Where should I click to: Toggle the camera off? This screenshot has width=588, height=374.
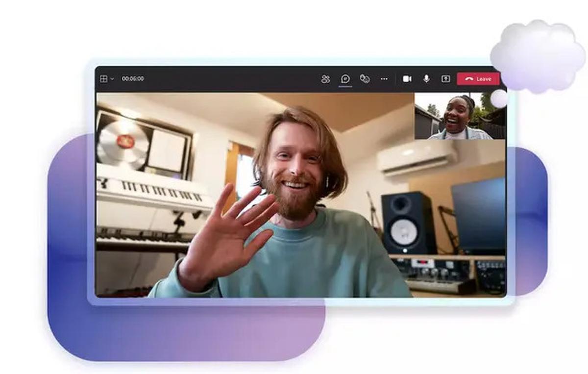[407, 79]
